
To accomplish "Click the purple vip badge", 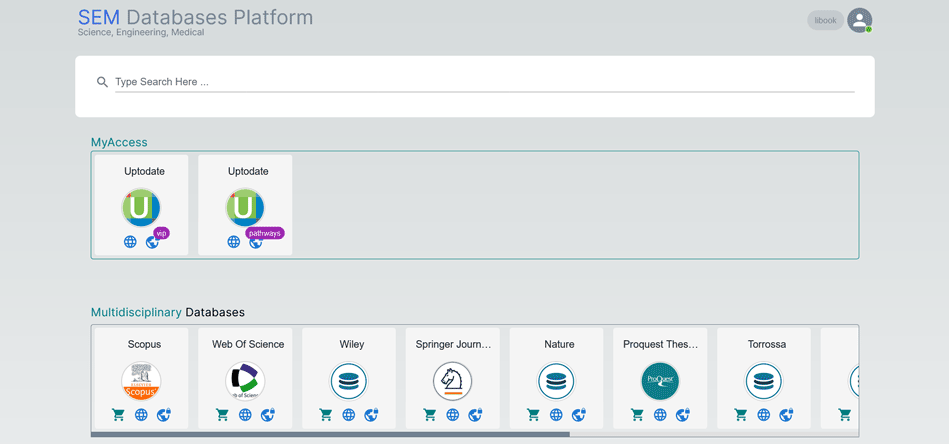I will click(161, 233).
